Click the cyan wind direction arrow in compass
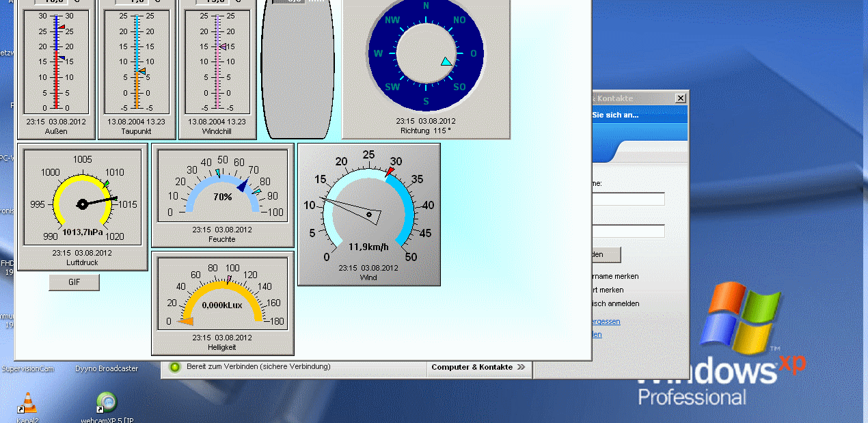 446,62
